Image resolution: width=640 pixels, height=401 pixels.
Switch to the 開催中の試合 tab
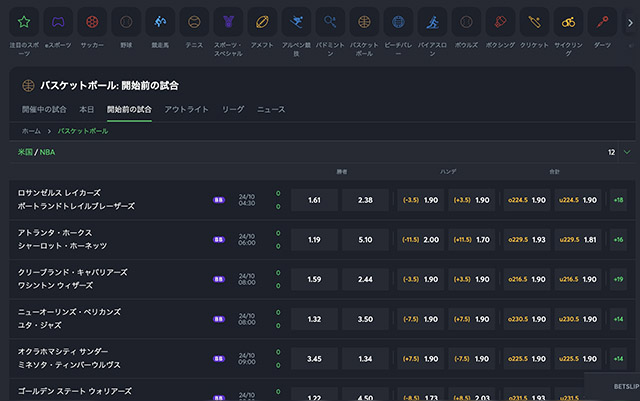[44, 109]
